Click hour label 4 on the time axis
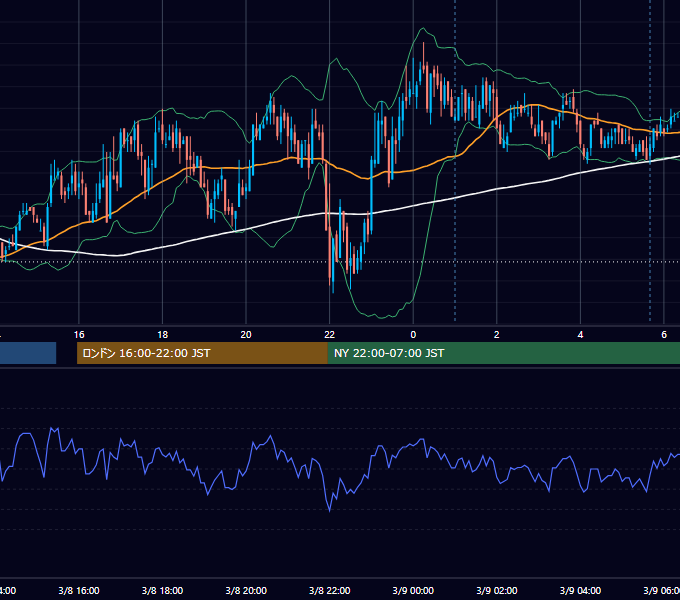Screen dimensions: 680x600 tap(580, 335)
